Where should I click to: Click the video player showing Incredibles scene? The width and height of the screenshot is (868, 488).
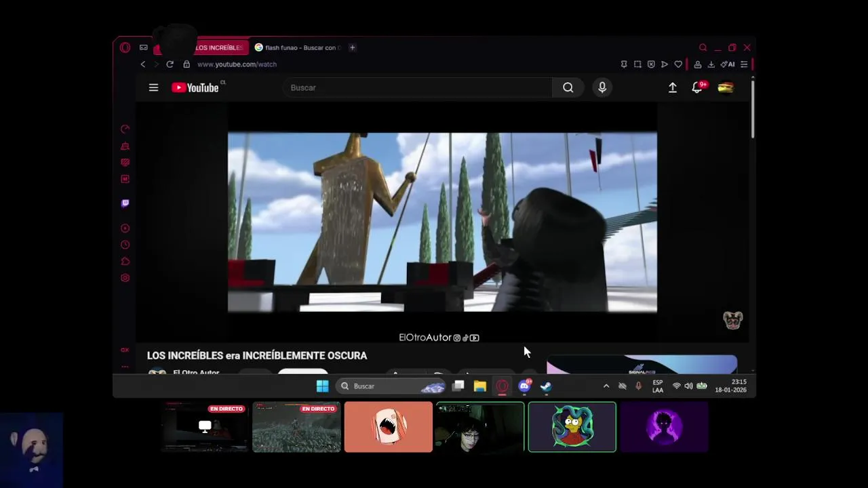point(442,222)
